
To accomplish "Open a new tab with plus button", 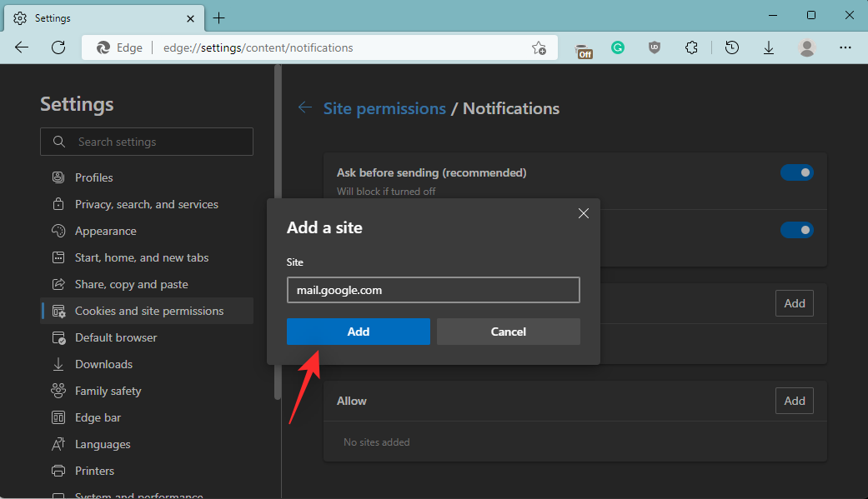I will [x=218, y=17].
